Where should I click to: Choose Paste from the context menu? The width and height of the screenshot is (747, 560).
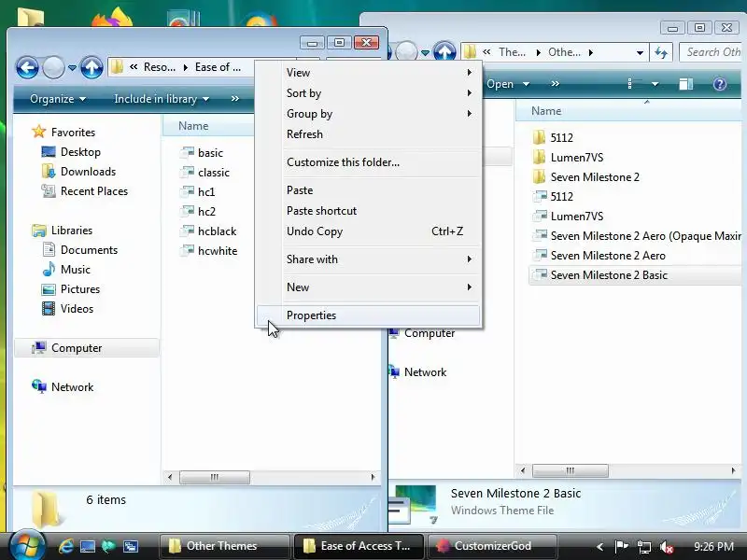(x=369, y=190)
